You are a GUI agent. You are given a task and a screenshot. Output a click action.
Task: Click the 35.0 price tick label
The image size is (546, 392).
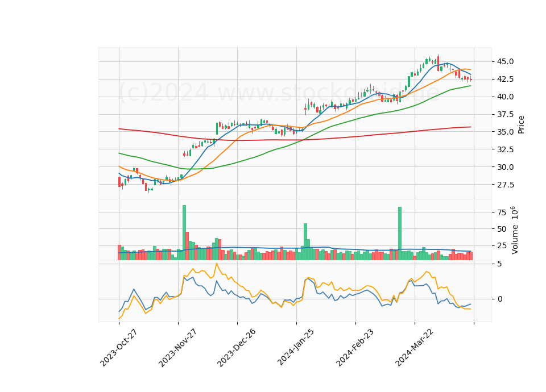point(505,132)
